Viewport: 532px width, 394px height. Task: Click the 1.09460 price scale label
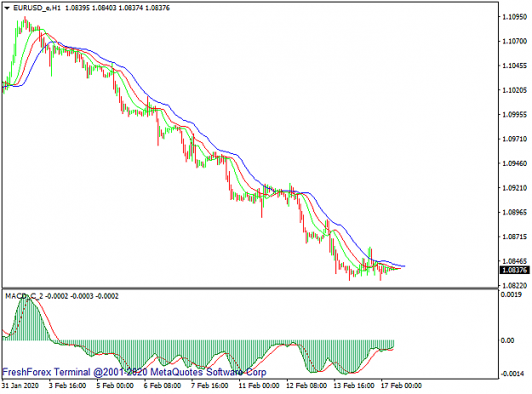click(515, 163)
